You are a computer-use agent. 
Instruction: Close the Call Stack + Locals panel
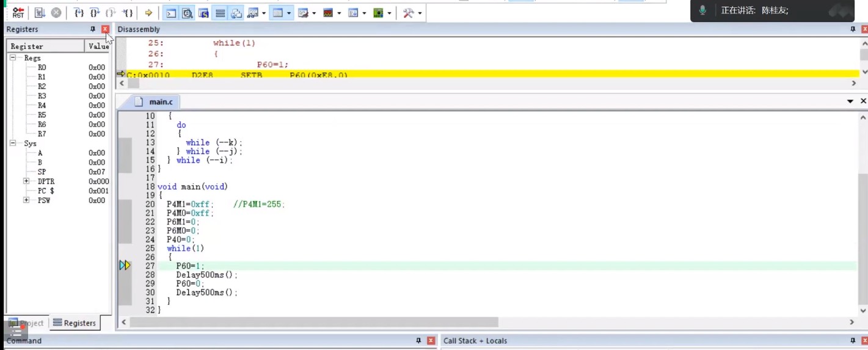pyautogui.click(x=864, y=341)
